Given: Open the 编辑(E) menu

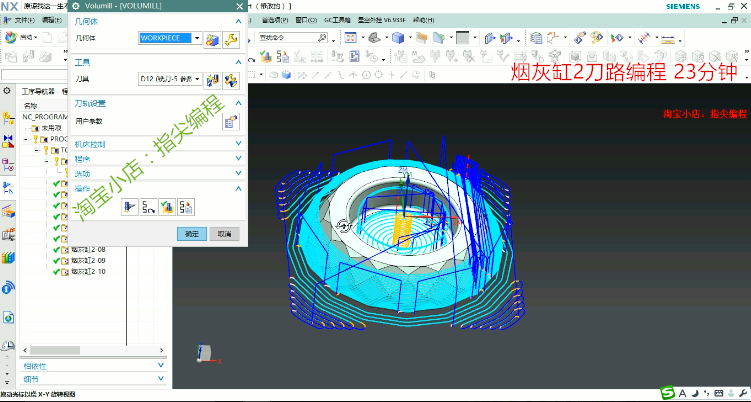Looking at the screenshot, I should [x=52, y=20].
